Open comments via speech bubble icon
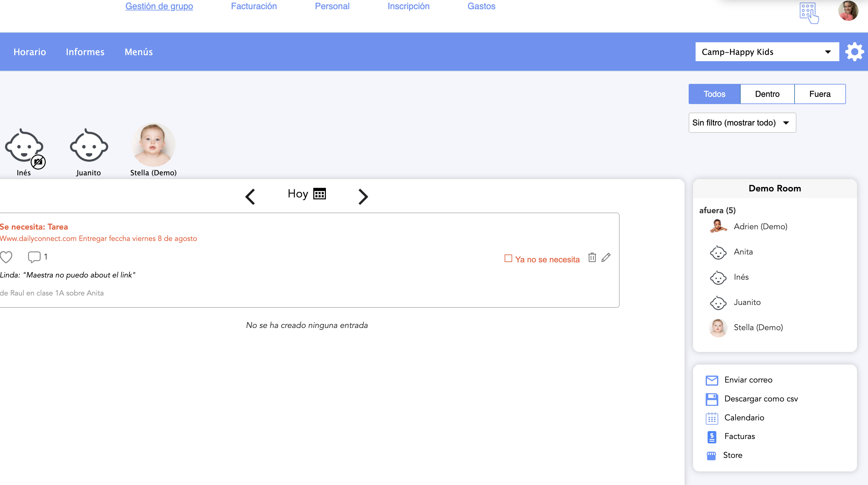Viewport: 868px width, 485px height. click(34, 257)
